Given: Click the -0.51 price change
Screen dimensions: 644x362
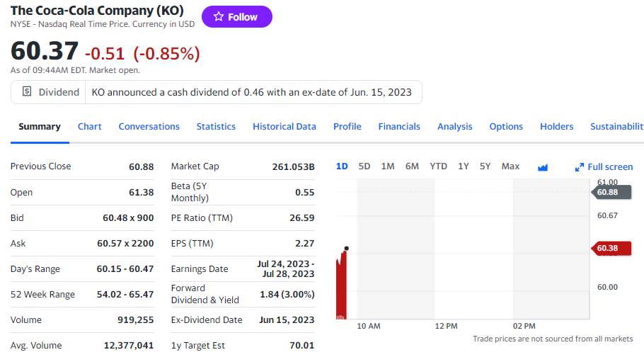Looking at the screenshot, I should (x=105, y=54).
